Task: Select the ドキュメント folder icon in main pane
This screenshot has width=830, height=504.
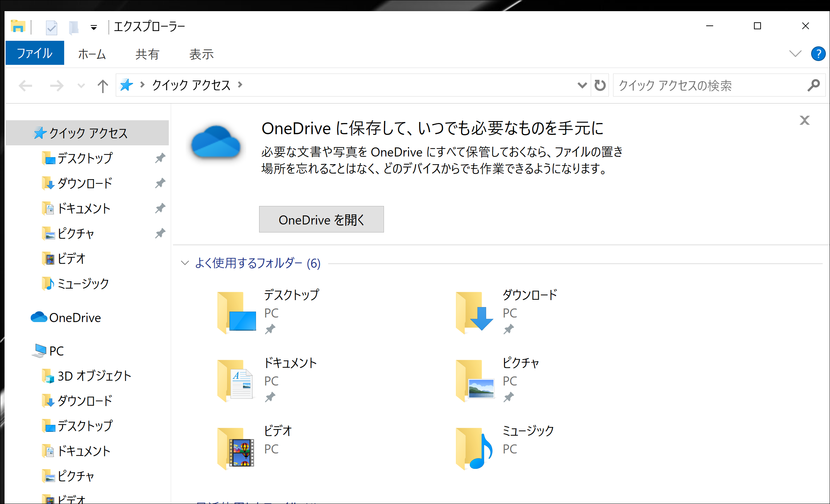Action: pyautogui.click(x=236, y=380)
